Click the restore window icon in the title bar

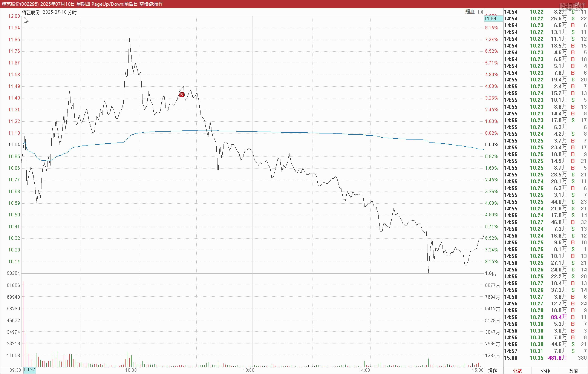tap(577, 4)
